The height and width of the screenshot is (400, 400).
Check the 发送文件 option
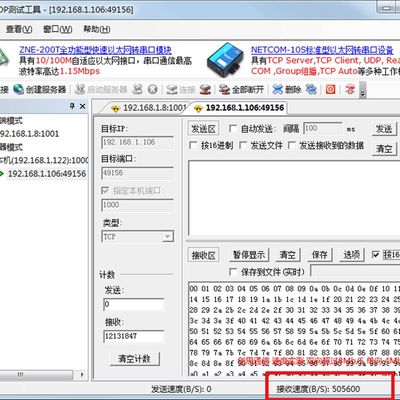click(243, 145)
